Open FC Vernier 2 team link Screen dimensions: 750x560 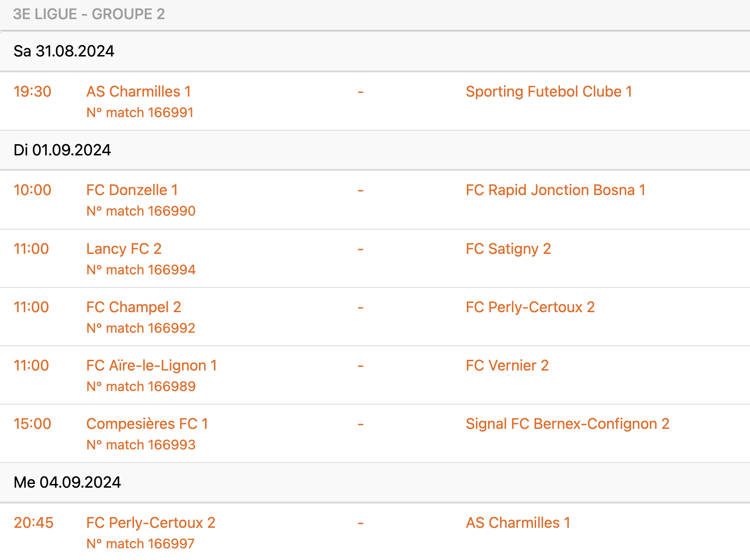click(507, 365)
